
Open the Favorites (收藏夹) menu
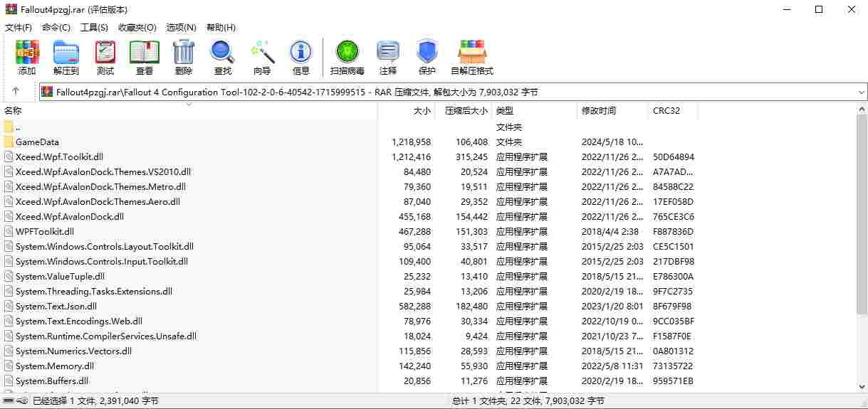[137, 27]
